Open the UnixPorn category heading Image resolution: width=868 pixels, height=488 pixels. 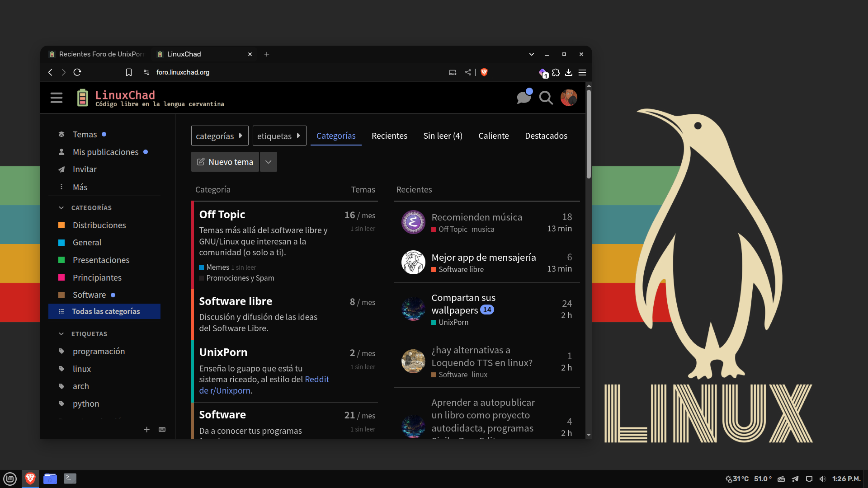[223, 352]
